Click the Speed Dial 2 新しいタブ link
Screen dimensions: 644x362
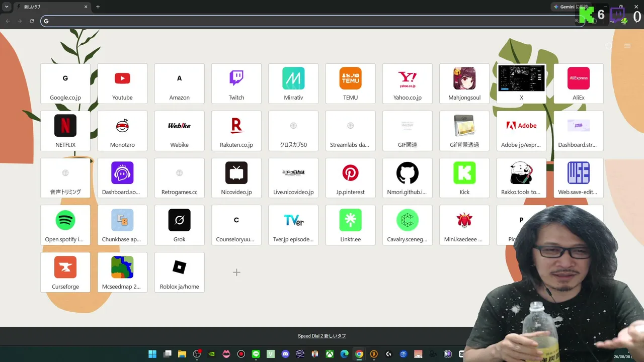pyautogui.click(x=322, y=336)
